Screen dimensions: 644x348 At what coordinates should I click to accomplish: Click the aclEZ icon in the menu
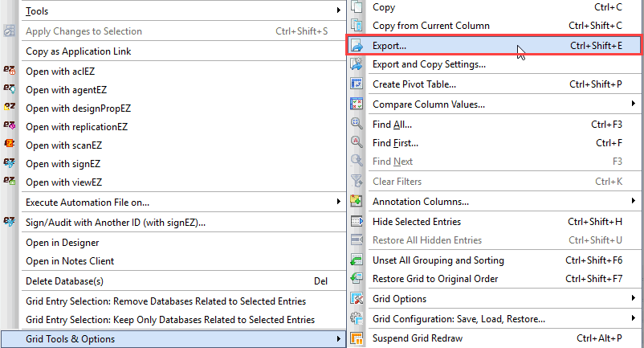(x=10, y=71)
